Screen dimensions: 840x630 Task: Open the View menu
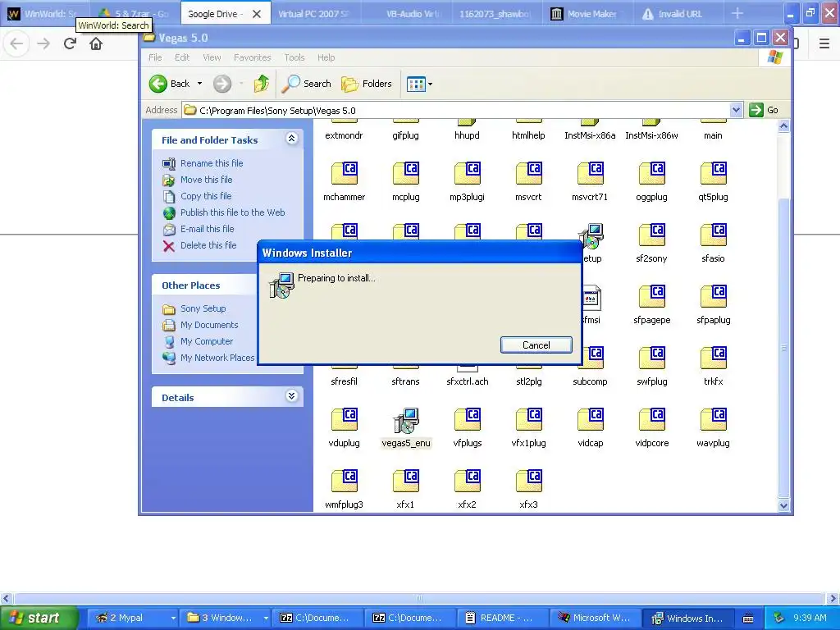coord(212,57)
